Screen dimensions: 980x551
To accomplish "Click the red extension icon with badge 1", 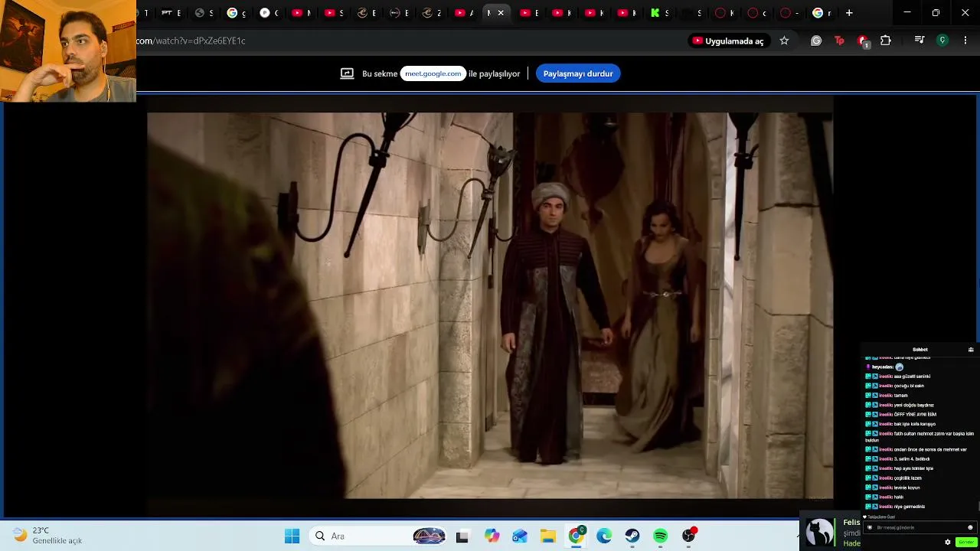I will 863,41.
